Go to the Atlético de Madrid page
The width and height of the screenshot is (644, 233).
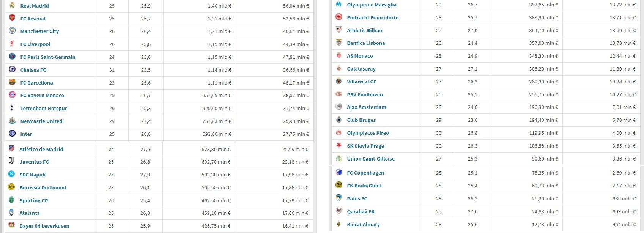[41, 149]
